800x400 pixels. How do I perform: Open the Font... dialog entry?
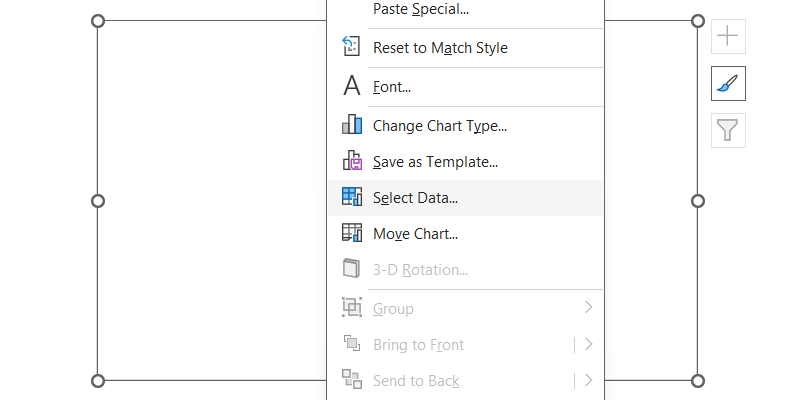coord(392,87)
